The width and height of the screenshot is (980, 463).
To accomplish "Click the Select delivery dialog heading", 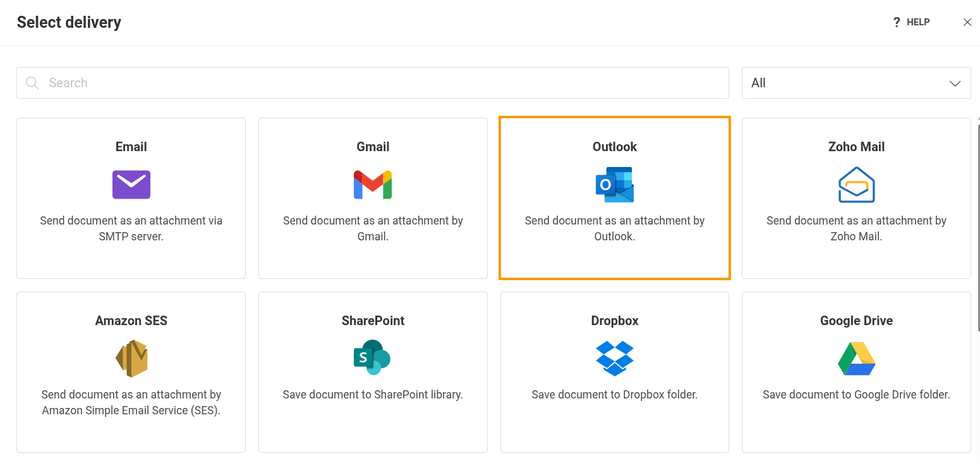I will coord(69,22).
